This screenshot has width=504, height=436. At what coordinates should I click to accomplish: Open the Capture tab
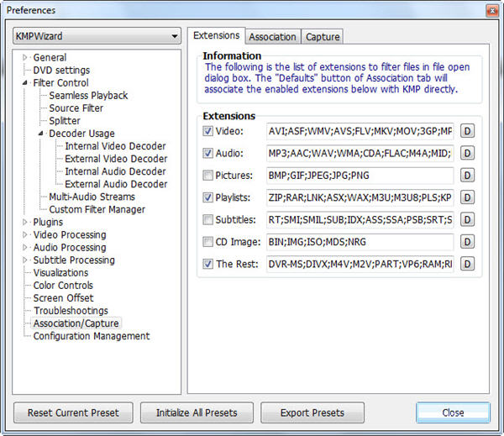[323, 37]
